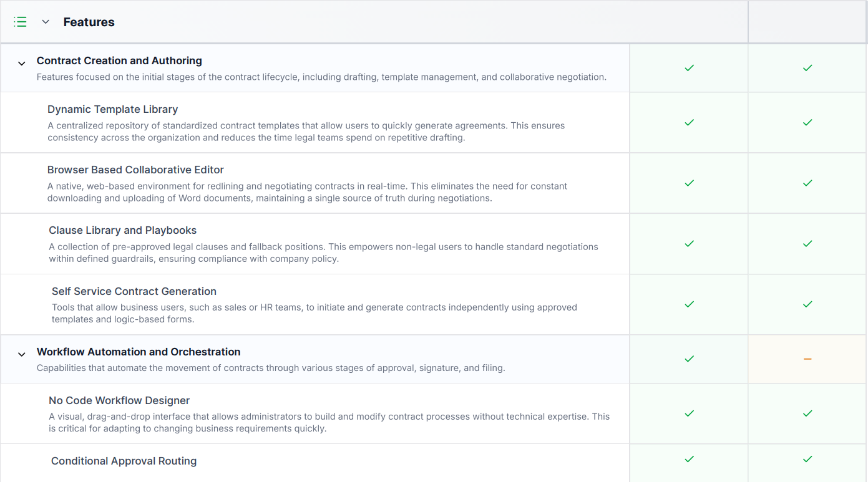This screenshot has height=482, width=868.
Task: Click the Features header title
Action: point(89,22)
